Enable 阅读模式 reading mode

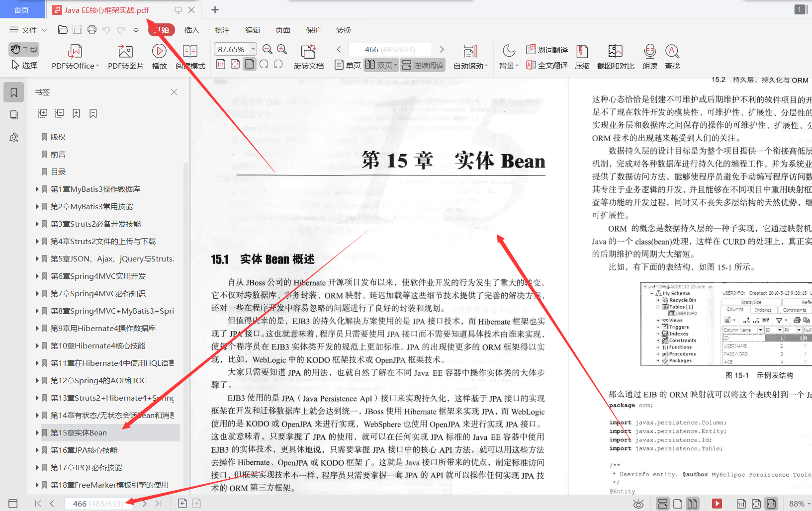[x=190, y=57]
